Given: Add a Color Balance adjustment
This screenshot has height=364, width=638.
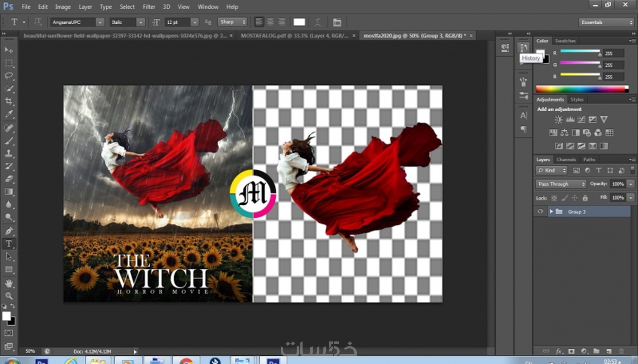Looking at the screenshot, I should point(564,132).
